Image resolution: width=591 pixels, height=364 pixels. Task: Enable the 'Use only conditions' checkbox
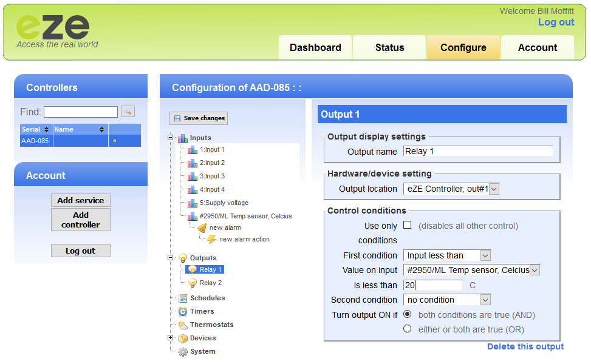[408, 225]
